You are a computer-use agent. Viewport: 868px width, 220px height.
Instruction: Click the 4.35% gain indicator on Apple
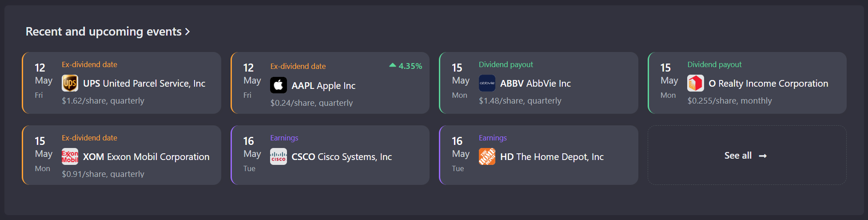tap(406, 66)
